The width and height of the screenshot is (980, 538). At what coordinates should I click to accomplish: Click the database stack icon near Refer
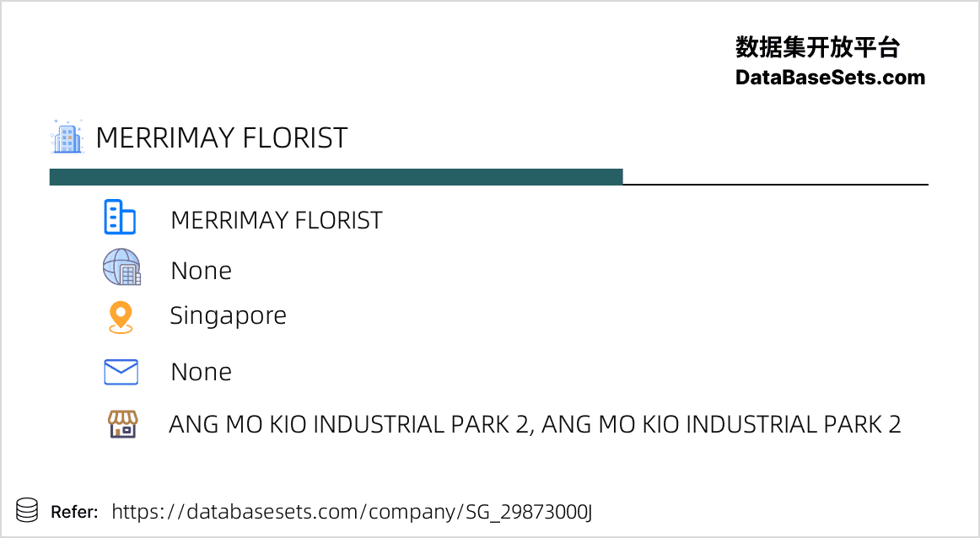pyautogui.click(x=27, y=510)
